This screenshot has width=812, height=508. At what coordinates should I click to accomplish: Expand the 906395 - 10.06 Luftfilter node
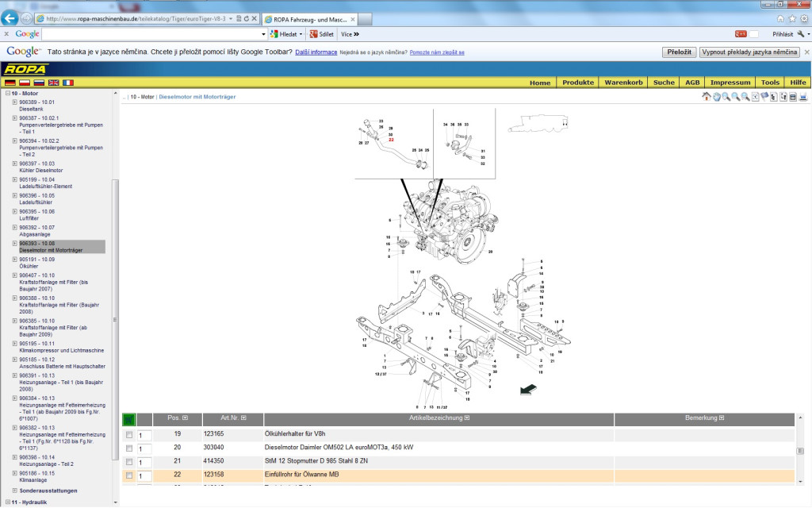[15, 211]
